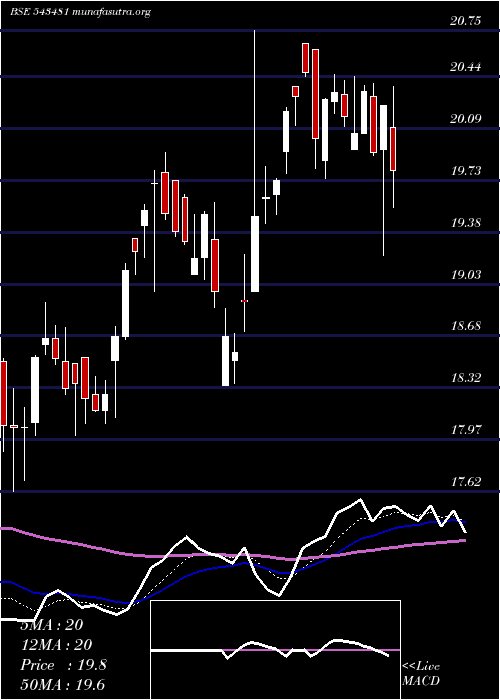The height and width of the screenshot is (700, 500).
Task: Click inside the MACD inset chart box
Action: [x=275, y=650]
